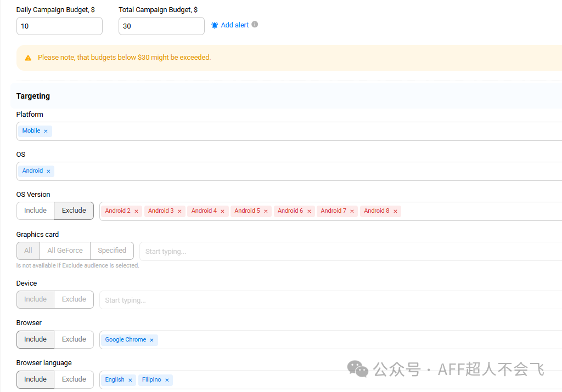Remove the Android 3 version tag
Image resolution: width=562 pixels, height=392 pixels.
coord(179,212)
